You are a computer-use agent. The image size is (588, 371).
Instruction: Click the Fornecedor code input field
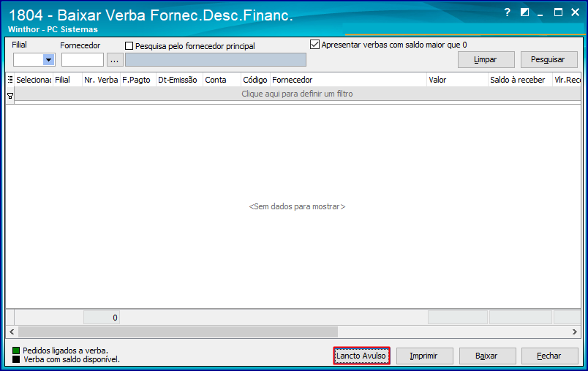click(83, 60)
